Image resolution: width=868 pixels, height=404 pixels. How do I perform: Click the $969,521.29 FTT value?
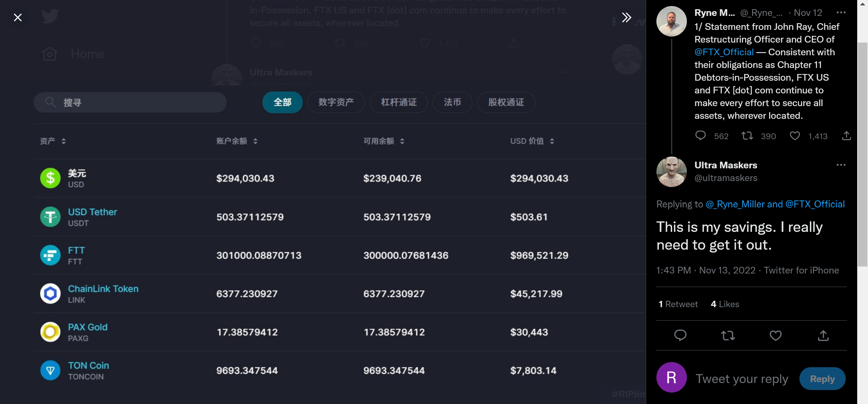[x=539, y=255]
